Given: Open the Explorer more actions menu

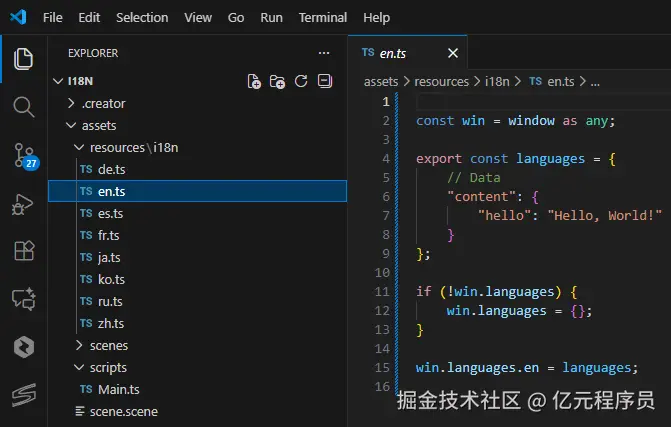Looking at the screenshot, I should coord(323,53).
